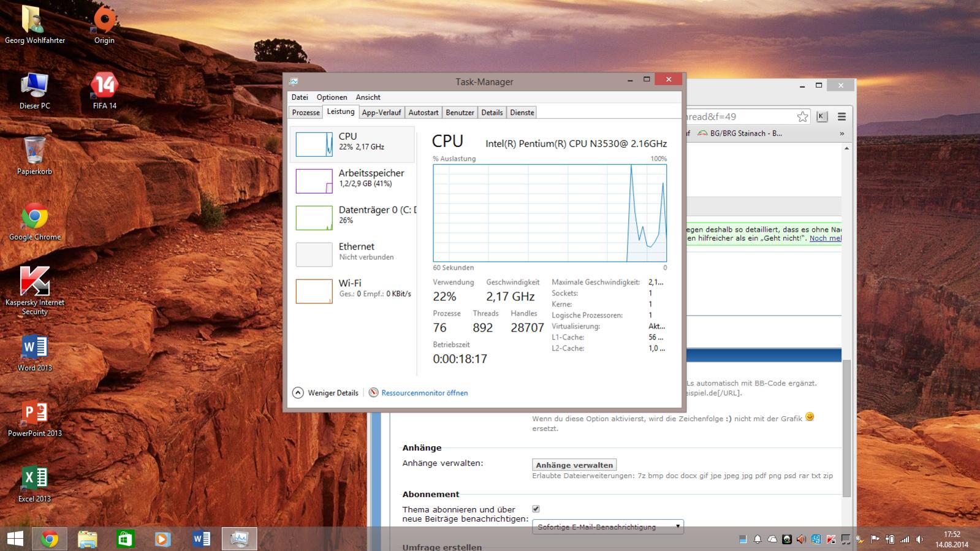The image size is (980, 551).
Task: Select the Wi-Fi entry in Task-Manager
Action: point(353,291)
